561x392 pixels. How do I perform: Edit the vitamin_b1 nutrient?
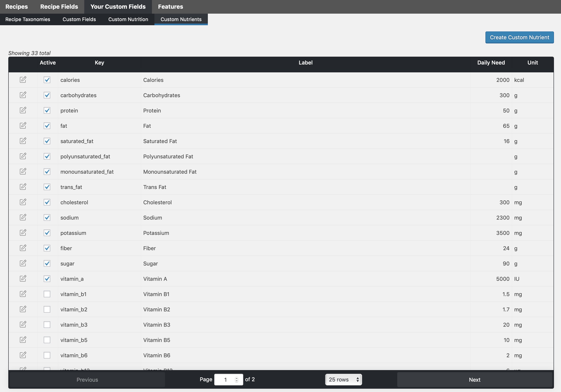point(23,294)
